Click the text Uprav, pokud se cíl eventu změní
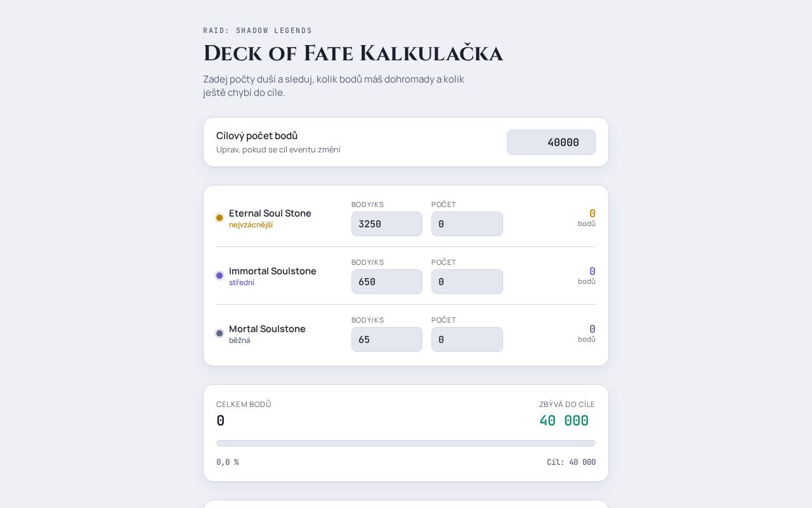The width and height of the screenshot is (812, 508). (x=278, y=150)
